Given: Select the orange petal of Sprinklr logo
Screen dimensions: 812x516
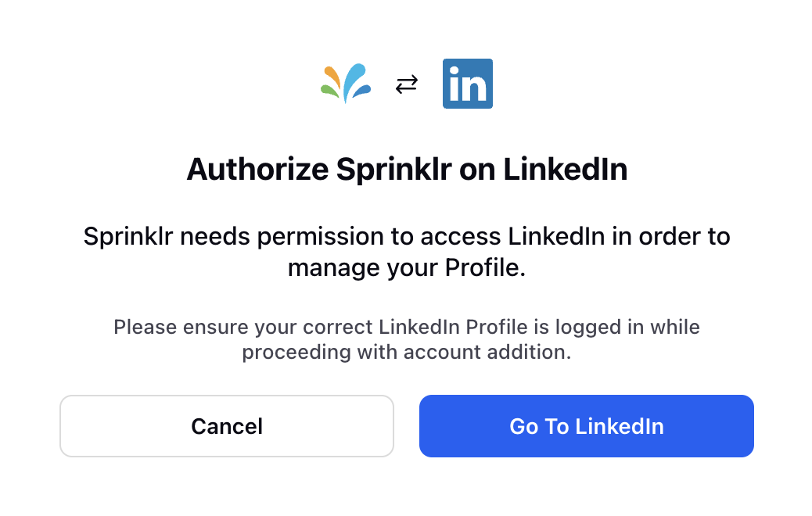Looking at the screenshot, I should [x=332, y=76].
